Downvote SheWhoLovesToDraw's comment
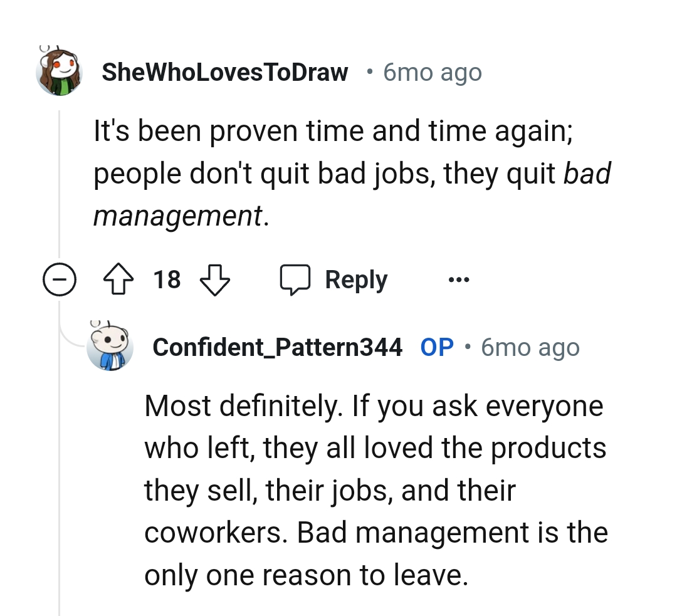Screen dimensions: 677x616 tap(215, 279)
